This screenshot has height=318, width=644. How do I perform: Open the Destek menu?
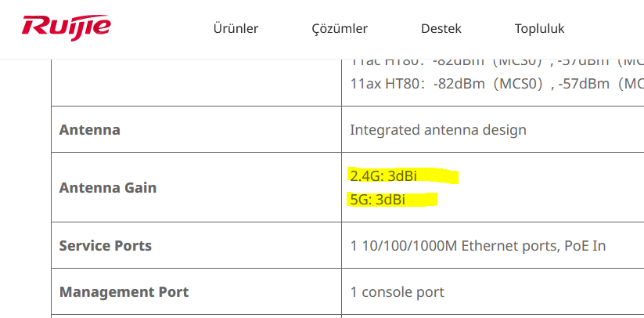tap(441, 29)
